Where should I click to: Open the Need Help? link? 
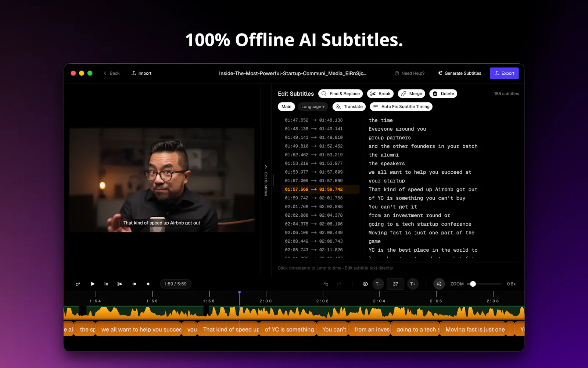click(409, 73)
